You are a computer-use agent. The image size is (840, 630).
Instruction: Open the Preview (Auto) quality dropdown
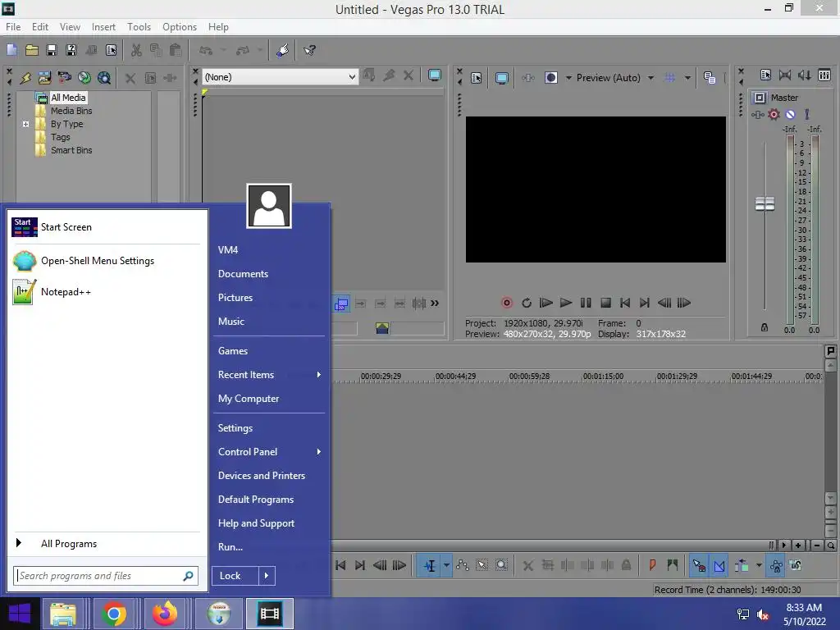click(651, 78)
